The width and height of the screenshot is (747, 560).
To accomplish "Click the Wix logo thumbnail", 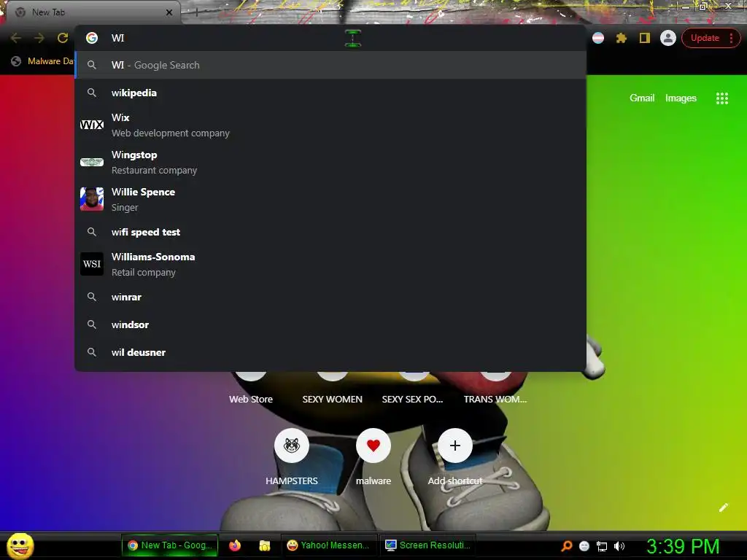I will tap(92, 125).
